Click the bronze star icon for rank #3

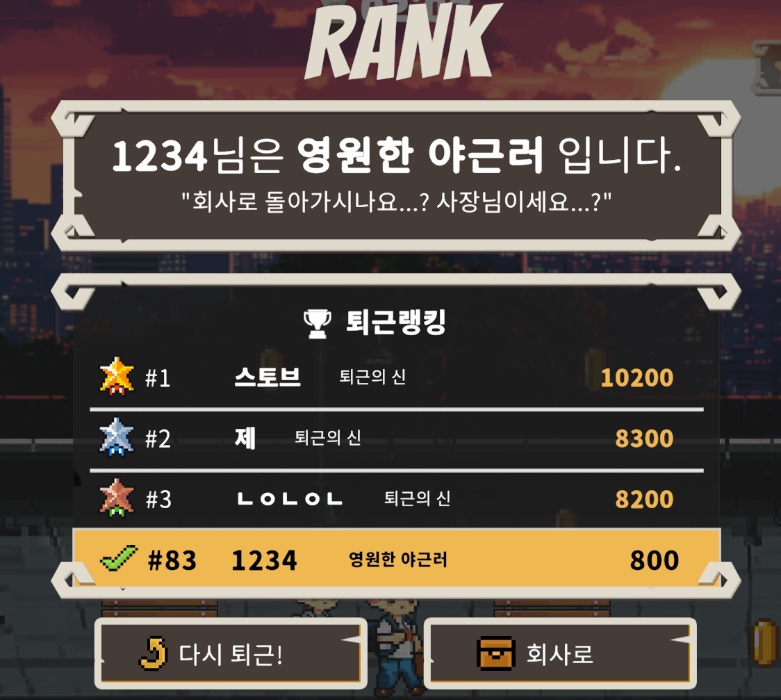pos(117,498)
